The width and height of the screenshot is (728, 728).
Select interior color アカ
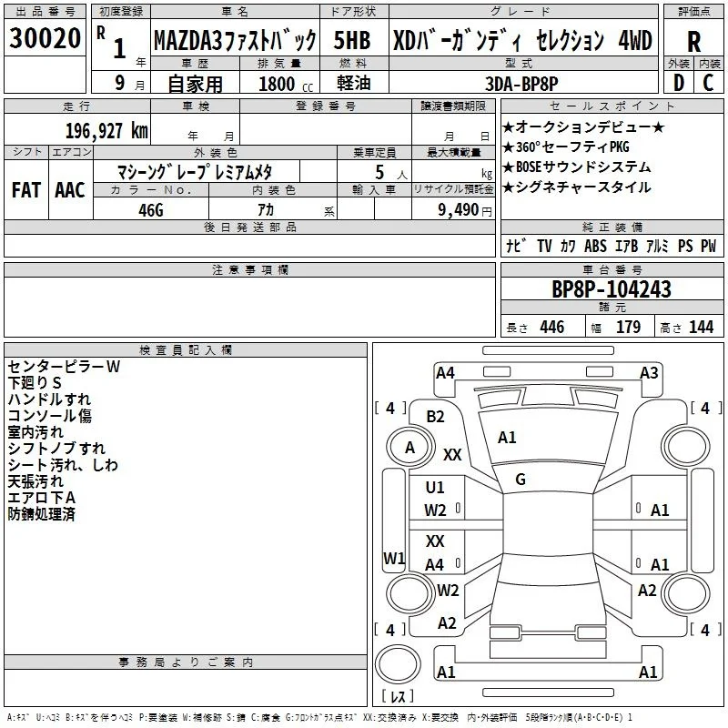click(266, 210)
